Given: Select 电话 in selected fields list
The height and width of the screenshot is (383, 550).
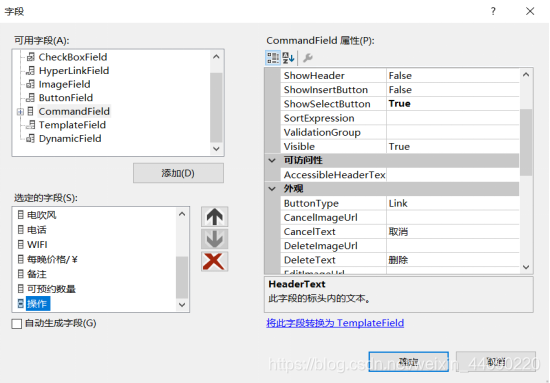Looking at the screenshot, I should coord(37,230).
